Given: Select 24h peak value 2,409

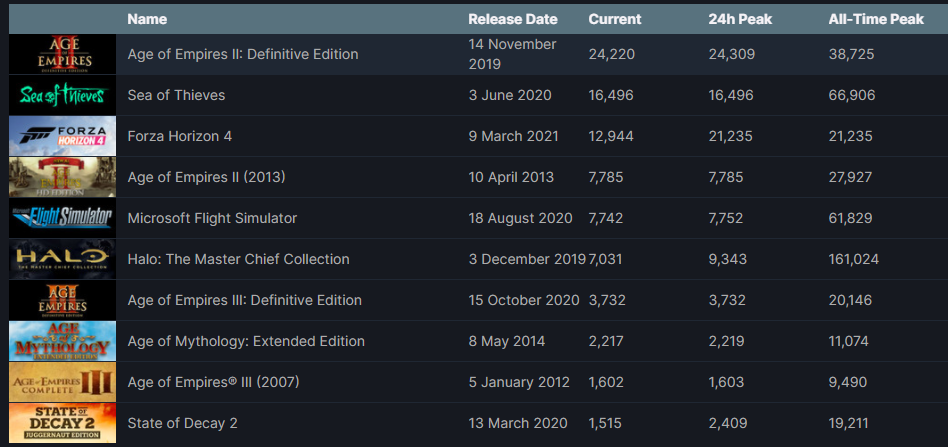Looking at the screenshot, I should 728,423.
